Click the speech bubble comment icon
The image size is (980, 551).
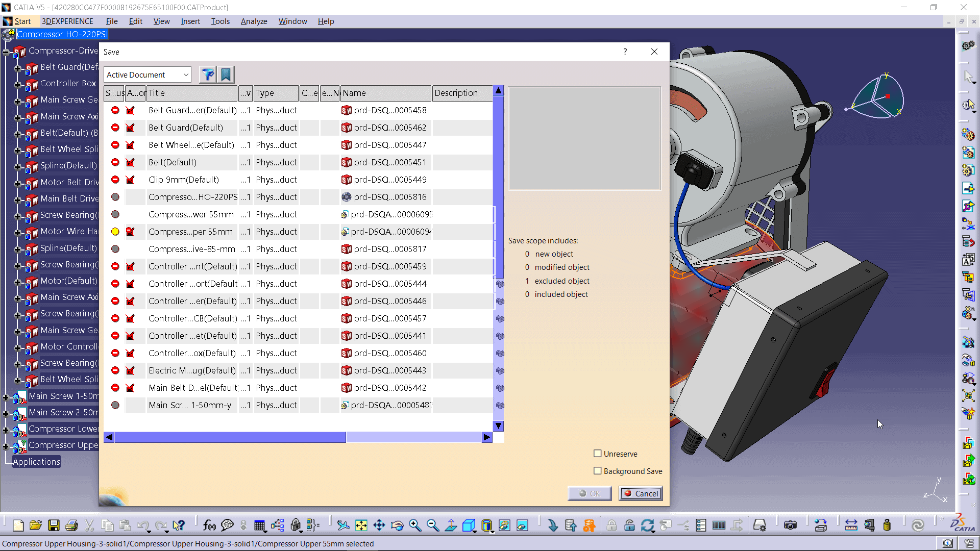pos(227,525)
